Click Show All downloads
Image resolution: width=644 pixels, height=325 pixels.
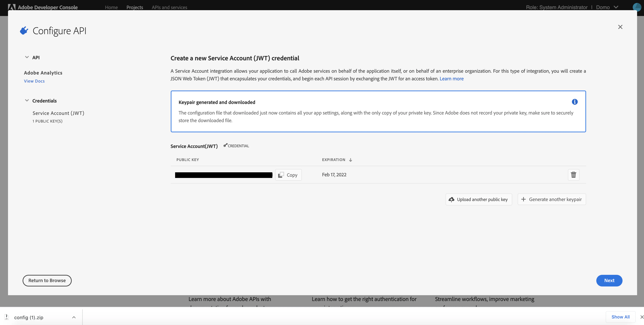click(x=621, y=317)
